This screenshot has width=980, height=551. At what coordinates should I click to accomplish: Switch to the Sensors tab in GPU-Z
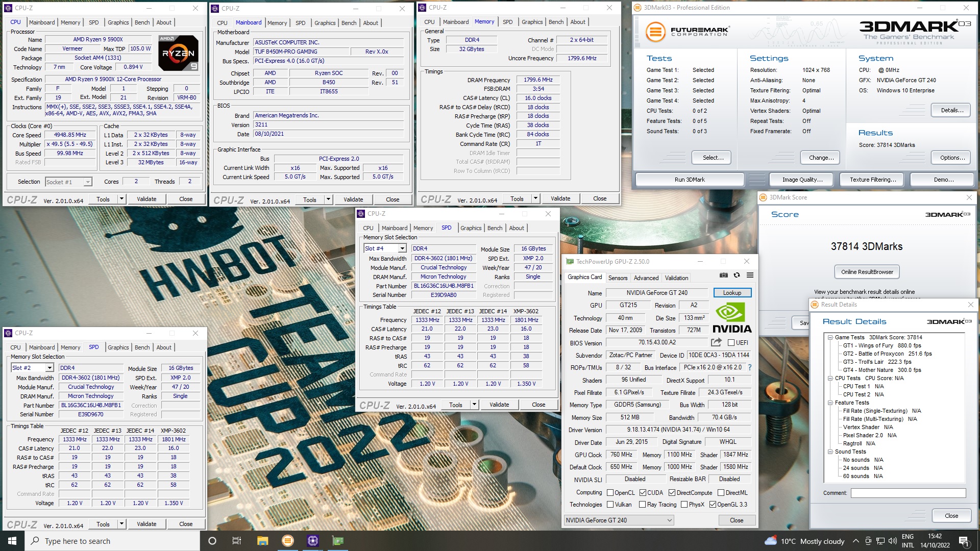618,278
